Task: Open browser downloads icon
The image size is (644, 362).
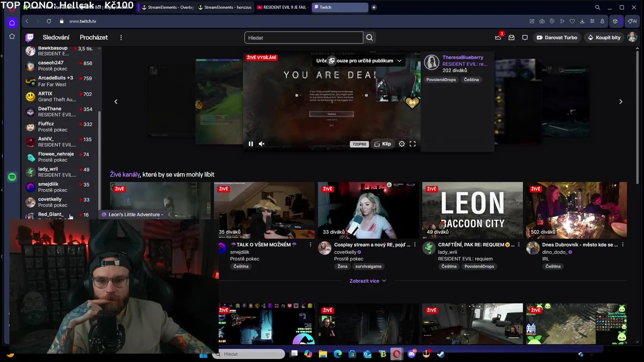Action: 582,21
